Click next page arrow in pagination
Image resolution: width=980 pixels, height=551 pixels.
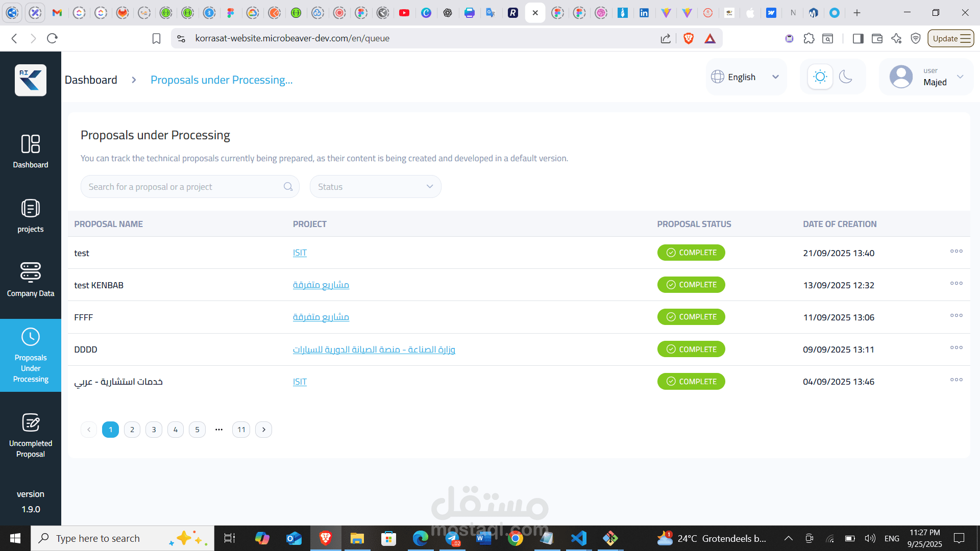[263, 430]
